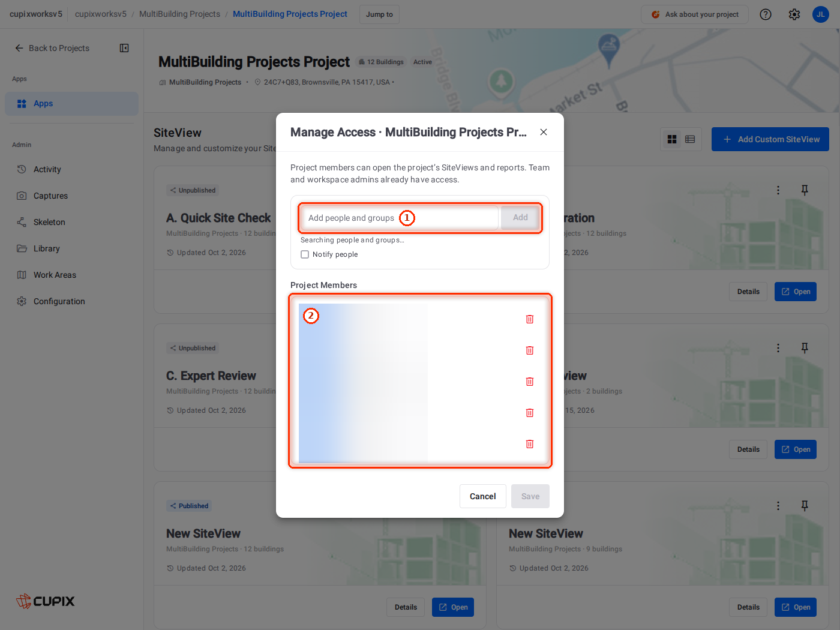This screenshot has width=840, height=630.
Task: Close the Manage Access dialog
Action: 544,132
